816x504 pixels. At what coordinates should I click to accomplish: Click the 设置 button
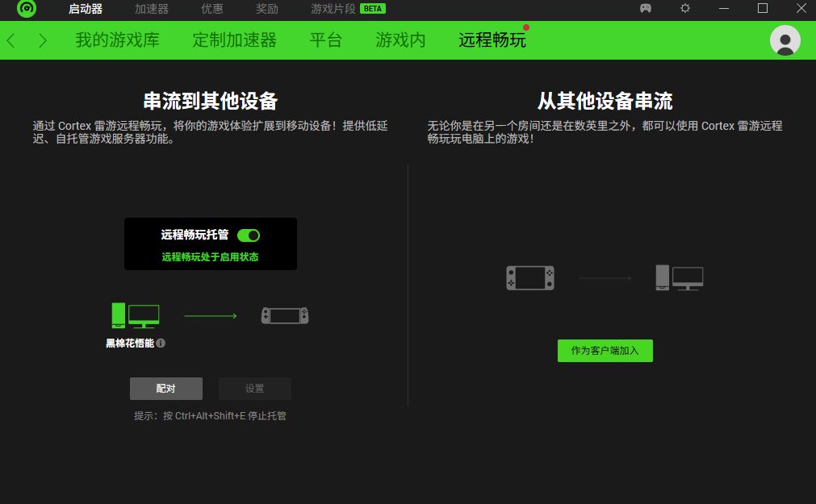tap(254, 389)
